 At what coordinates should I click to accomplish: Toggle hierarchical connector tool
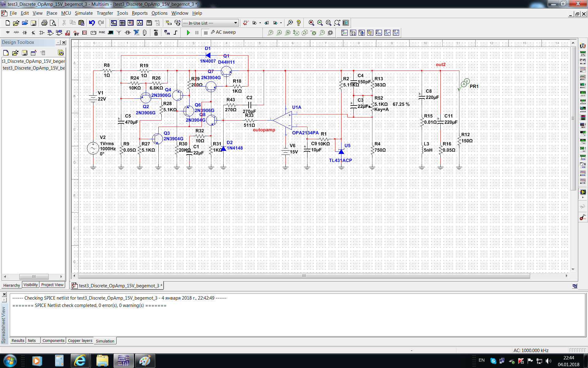coord(167,32)
